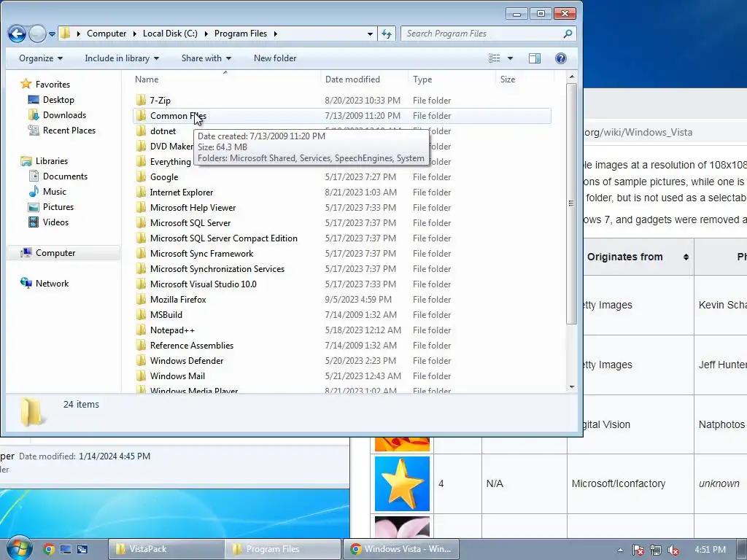Open the Organize menu
Image resolution: width=747 pixels, height=560 pixels.
[41, 58]
